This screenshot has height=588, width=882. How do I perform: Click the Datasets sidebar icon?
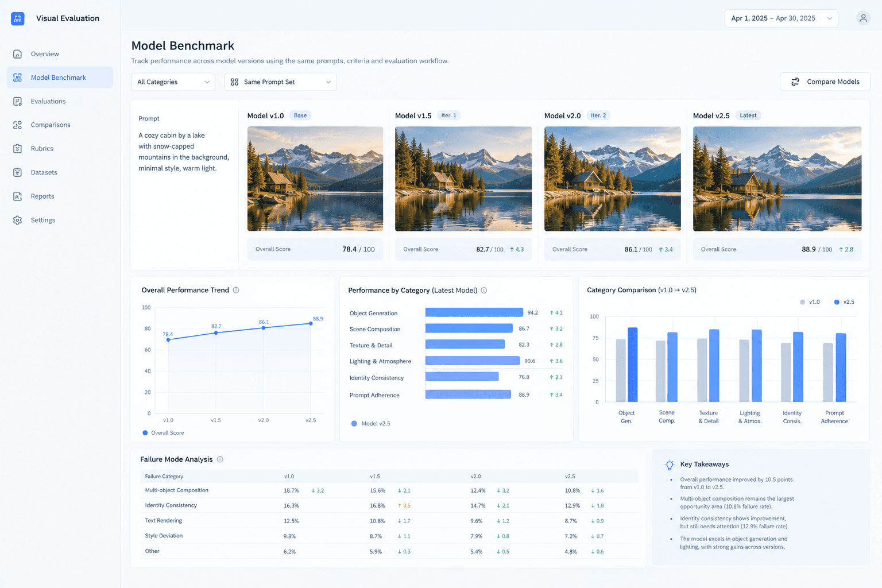[18, 172]
